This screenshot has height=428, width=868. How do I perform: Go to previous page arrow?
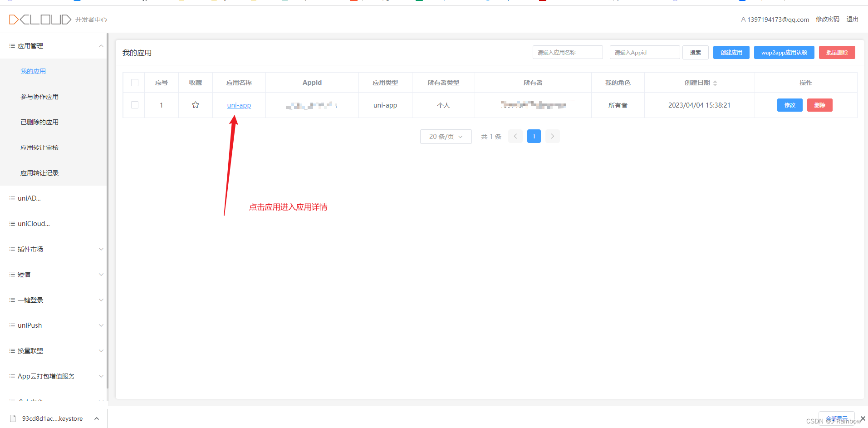coord(515,136)
